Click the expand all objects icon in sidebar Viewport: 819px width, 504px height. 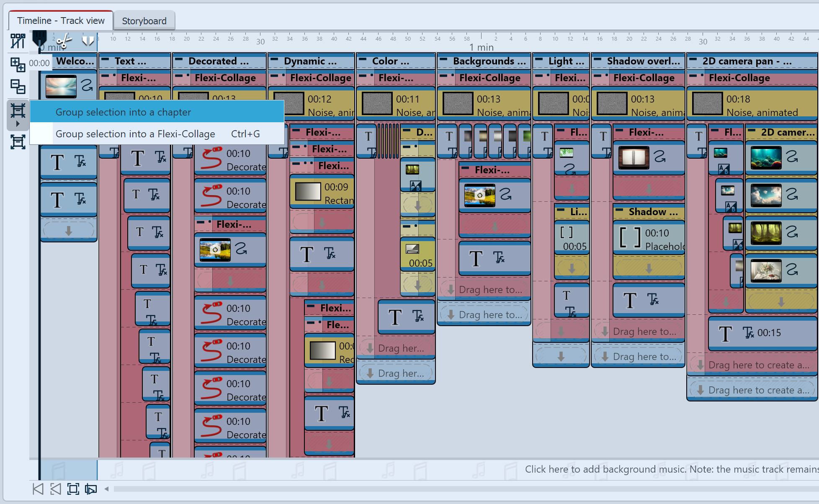click(x=18, y=64)
